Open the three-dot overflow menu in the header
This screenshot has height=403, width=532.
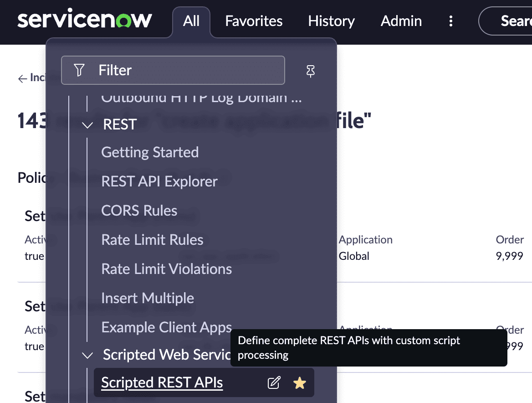pyautogui.click(x=450, y=21)
